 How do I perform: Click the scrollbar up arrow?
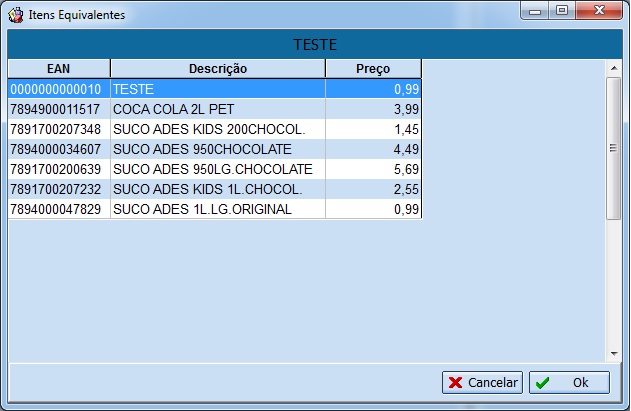614,68
